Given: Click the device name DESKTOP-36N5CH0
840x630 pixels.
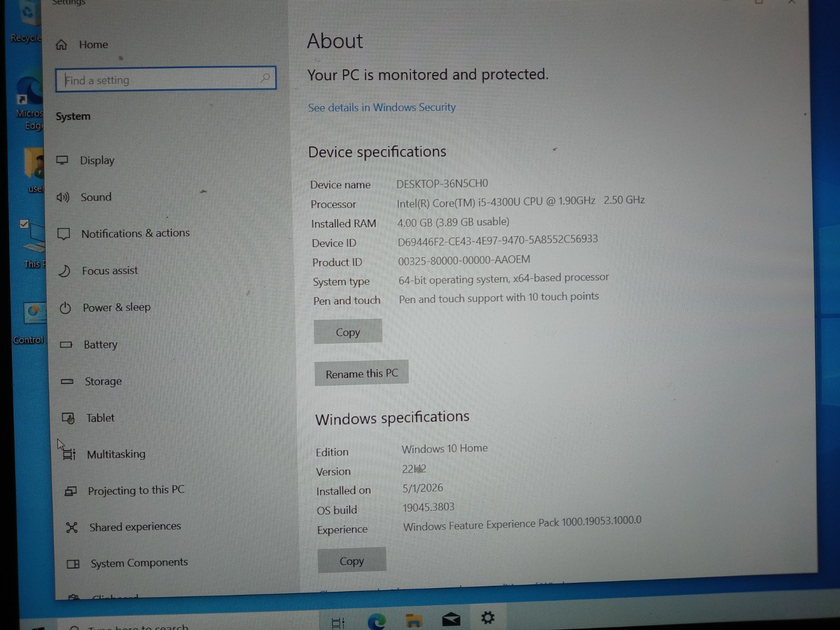Looking at the screenshot, I should pyautogui.click(x=442, y=184).
